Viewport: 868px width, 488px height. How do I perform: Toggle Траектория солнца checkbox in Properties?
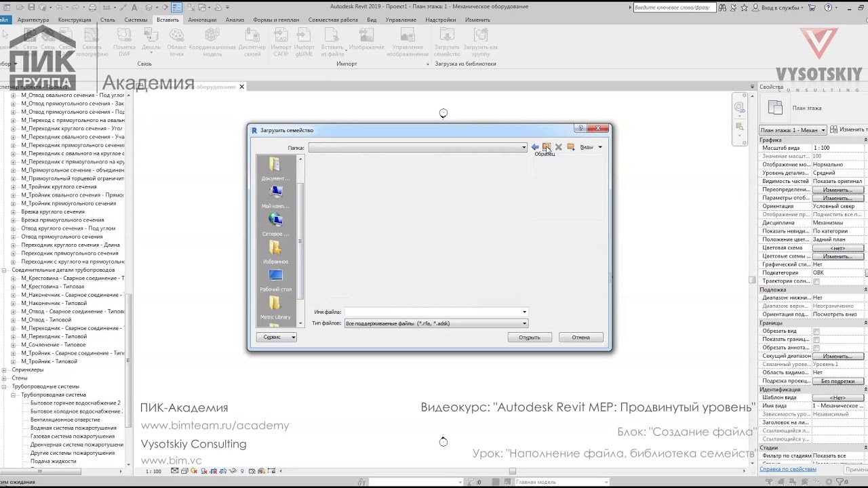tap(816, 281)
